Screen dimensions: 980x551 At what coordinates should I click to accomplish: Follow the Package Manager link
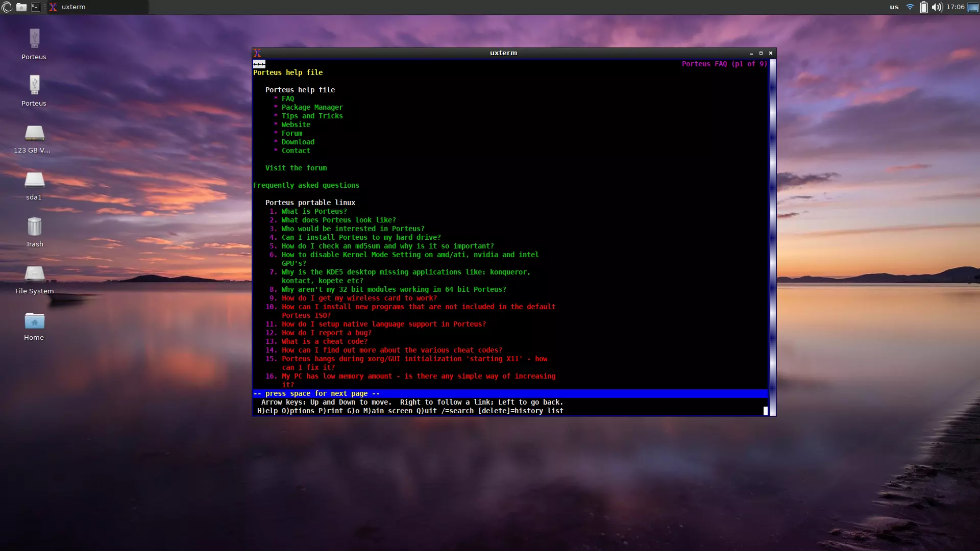[x=312, y=107]
